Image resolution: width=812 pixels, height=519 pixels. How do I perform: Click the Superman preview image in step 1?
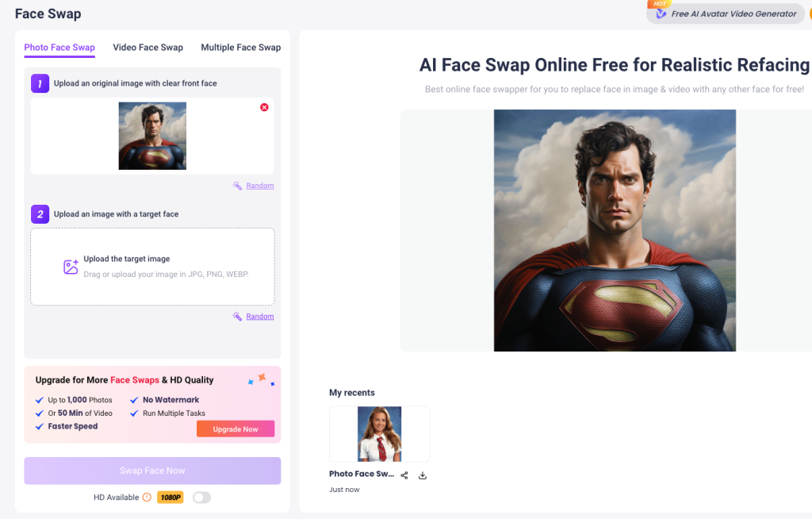tap(152, 135)
